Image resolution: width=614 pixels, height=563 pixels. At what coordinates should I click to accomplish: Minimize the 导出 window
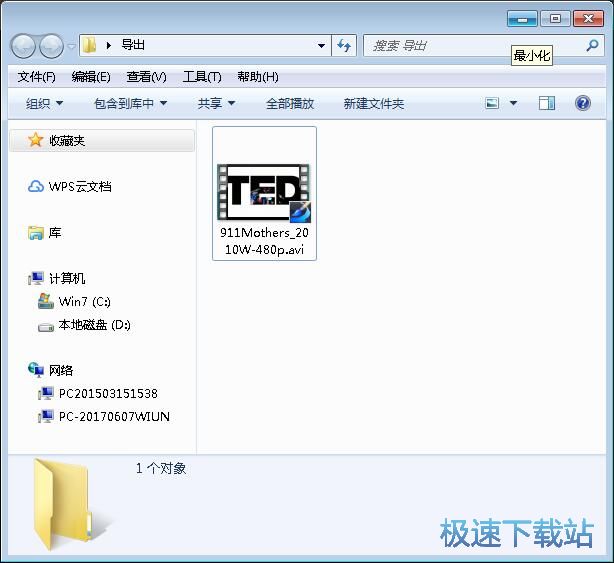pyautogui.click(x=522, y=18)
